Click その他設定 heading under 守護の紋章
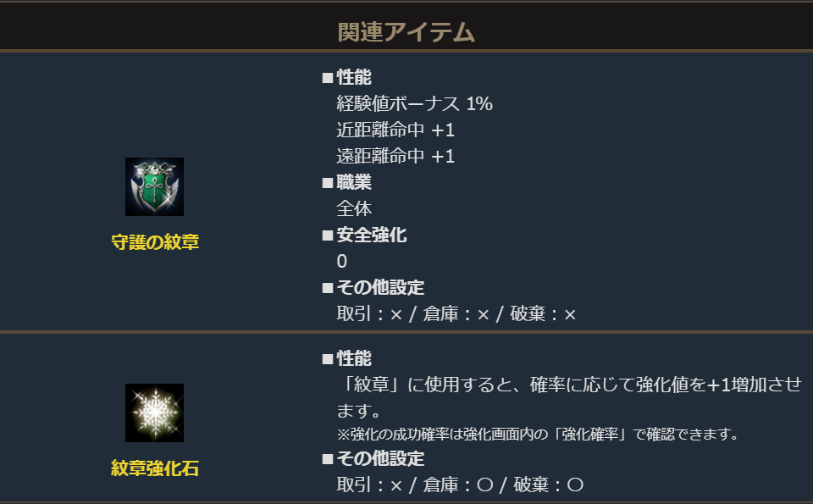Viewport: 813px width, 504px height. click(x=380, y=287)
